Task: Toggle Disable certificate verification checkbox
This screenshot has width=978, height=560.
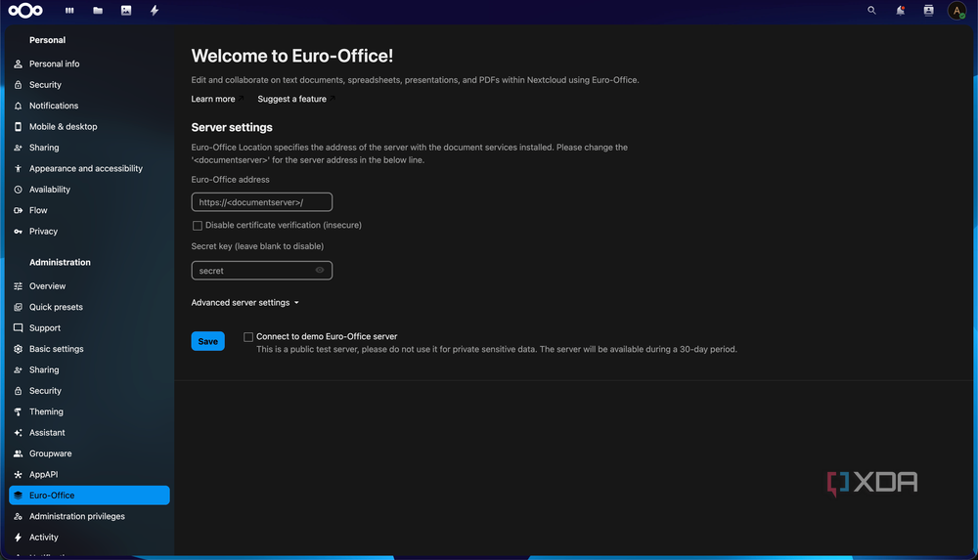Action: click(198, 225)
